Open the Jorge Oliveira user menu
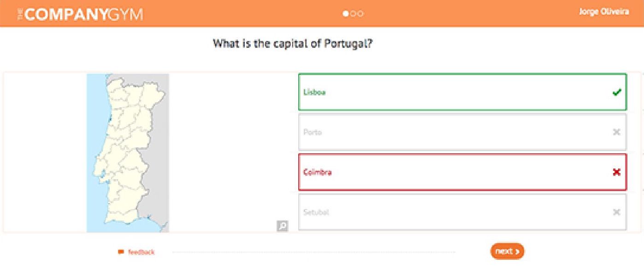 tap(603, 12)
